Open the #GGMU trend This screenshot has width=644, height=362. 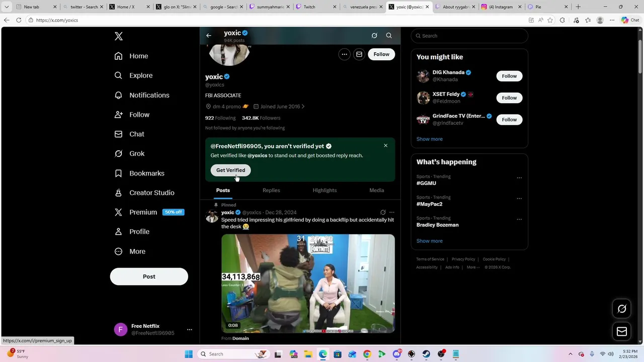click(x=426, y=184)
